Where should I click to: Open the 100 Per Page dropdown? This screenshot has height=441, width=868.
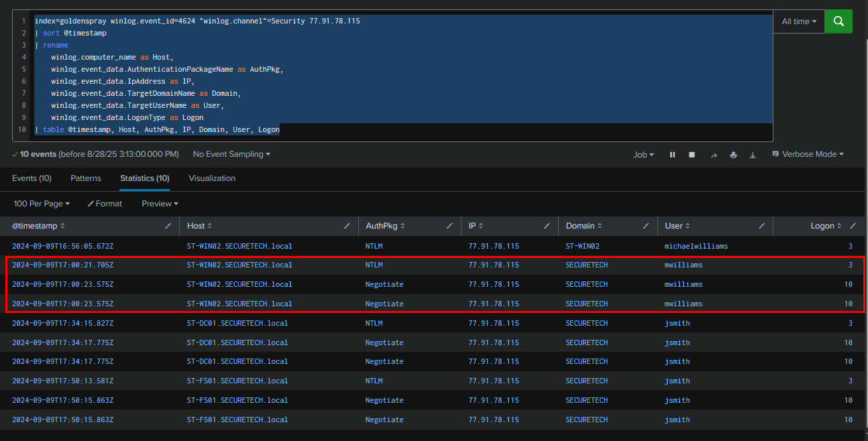(42, 204)
